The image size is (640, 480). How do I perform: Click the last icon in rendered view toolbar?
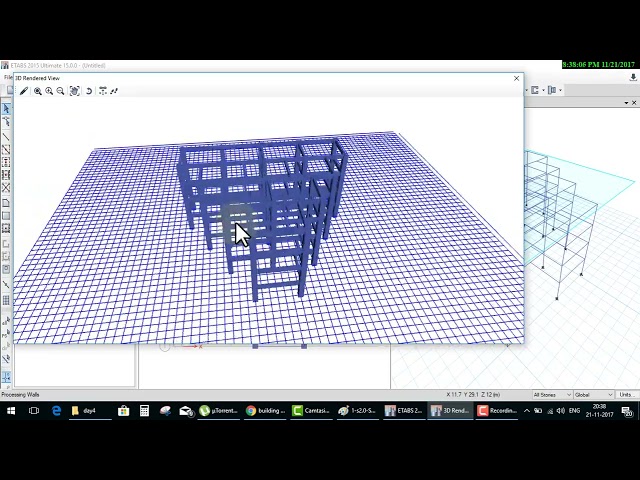[114, 91]
